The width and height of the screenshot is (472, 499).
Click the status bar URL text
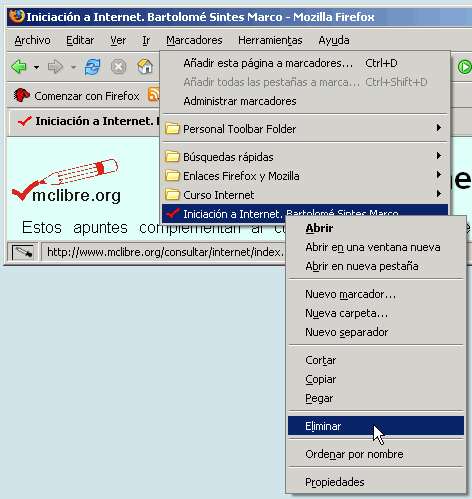coord(165,252)
